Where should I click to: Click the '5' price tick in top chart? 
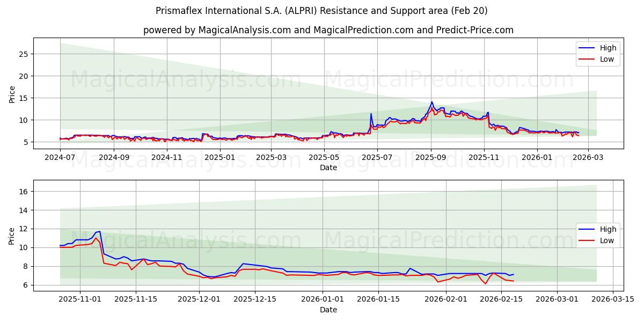(26, 142)
